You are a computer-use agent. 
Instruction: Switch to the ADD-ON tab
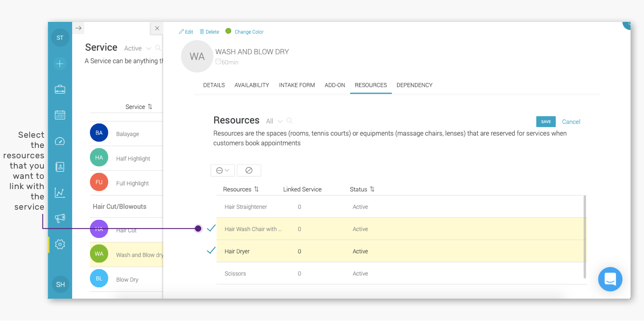click(x=335, y=85)
